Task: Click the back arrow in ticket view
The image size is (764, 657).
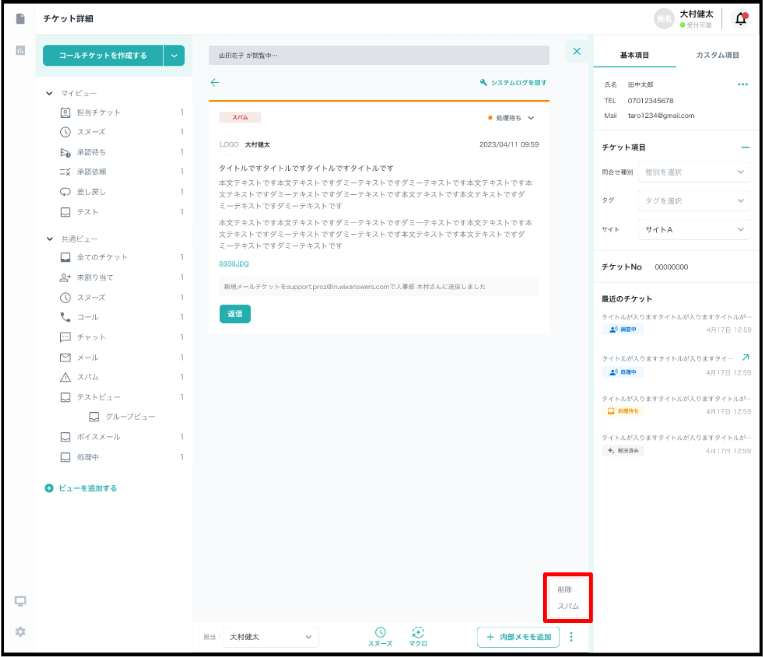Action: [x=214, y=83]
